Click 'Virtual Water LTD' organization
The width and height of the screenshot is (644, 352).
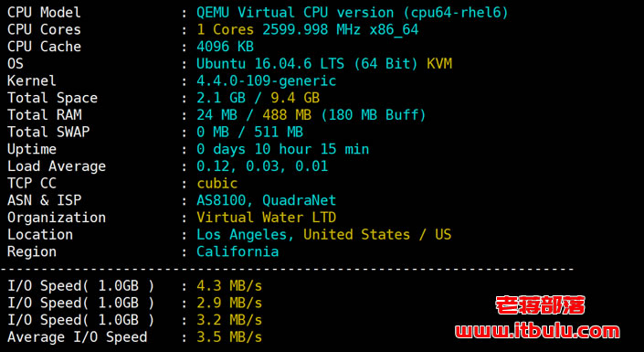[266, 218]
